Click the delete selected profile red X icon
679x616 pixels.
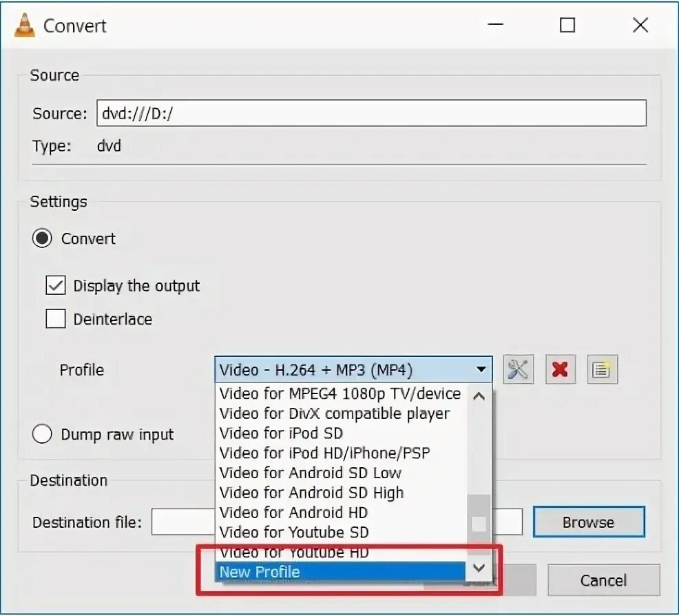[x=561, y=369]
